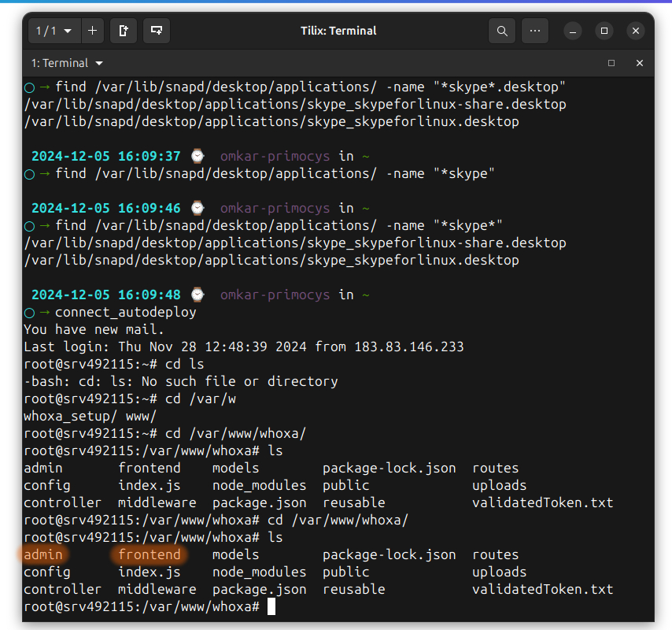The image size is (672, 630).
Task: Click timestamp '2024-12-05 16:09:48'
Action: 106,295
